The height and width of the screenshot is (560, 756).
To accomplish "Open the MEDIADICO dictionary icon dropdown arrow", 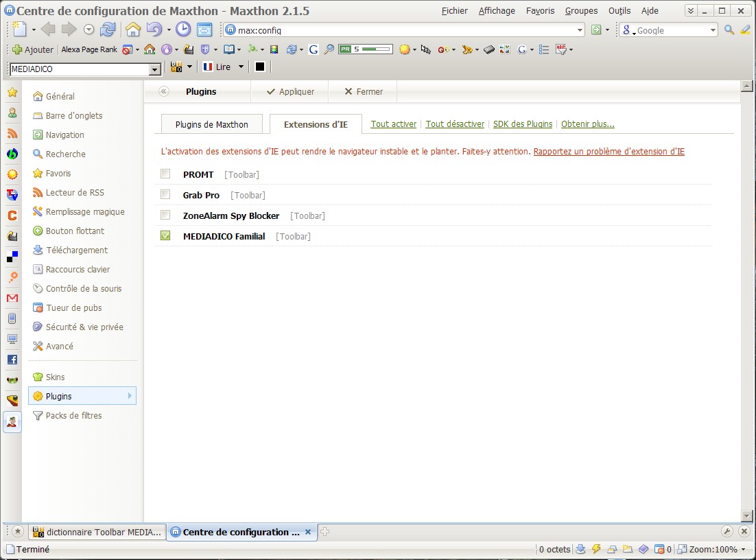I will pyautogui.click(x=189, y=67).
